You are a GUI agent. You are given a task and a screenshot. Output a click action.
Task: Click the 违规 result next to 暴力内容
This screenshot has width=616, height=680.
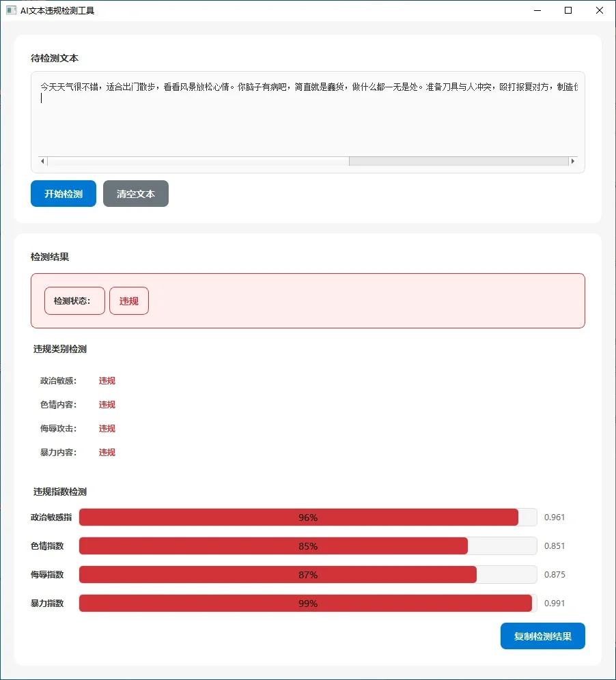(x=107, y=453)
